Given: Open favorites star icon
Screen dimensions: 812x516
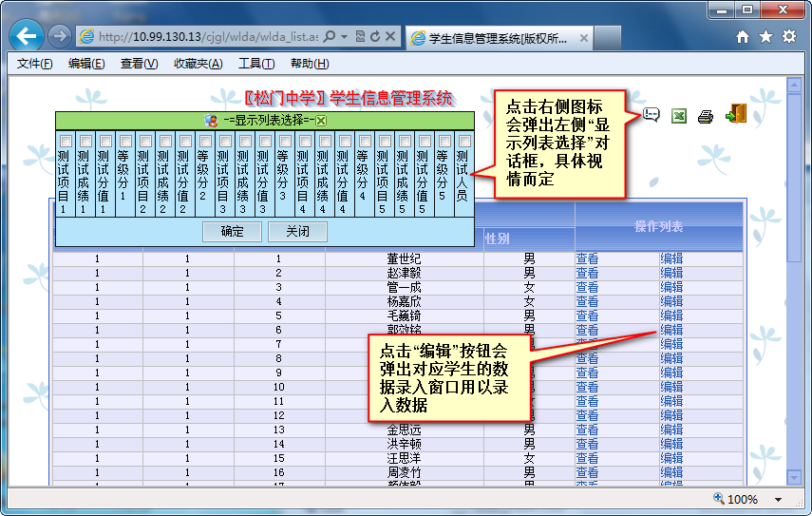Looking at the screenshot, I should (x=765, y=37).
